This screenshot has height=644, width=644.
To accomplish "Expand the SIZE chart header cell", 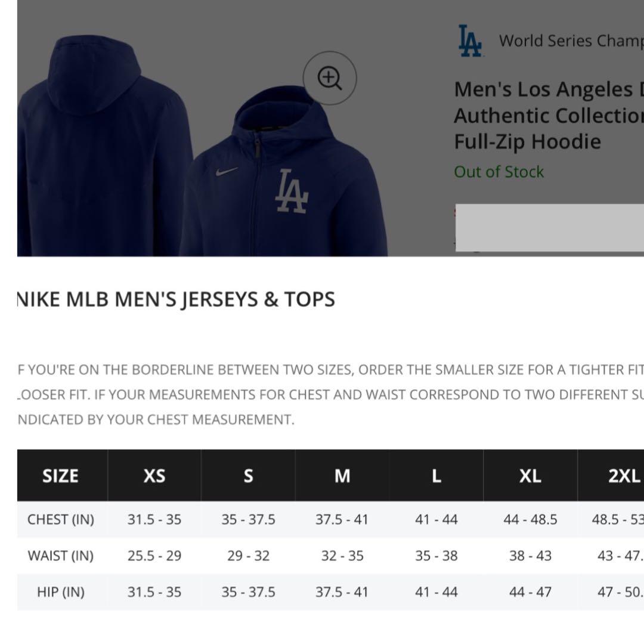I will 60,475.
